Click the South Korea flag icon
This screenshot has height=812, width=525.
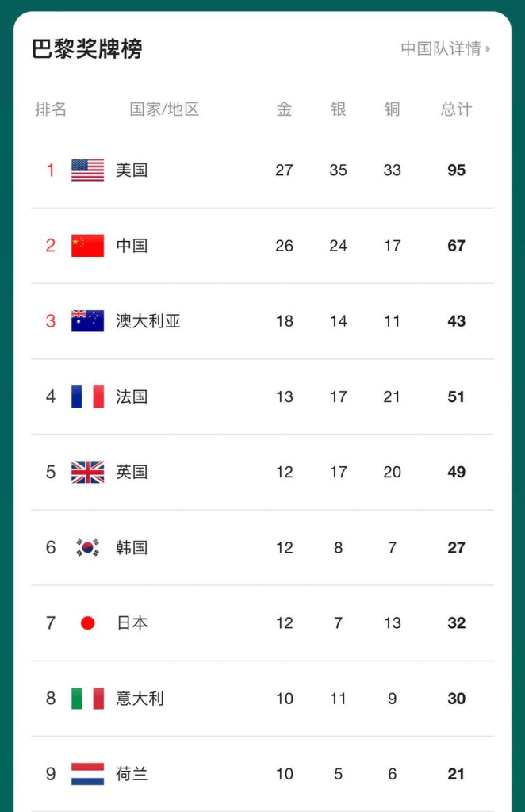(x=87, y=547)
